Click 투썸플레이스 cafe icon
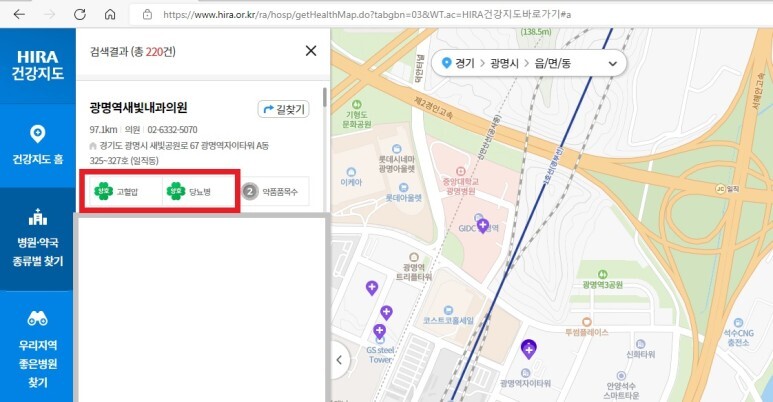The height and width of the screenshot is (402, 773). pos(586,322)
